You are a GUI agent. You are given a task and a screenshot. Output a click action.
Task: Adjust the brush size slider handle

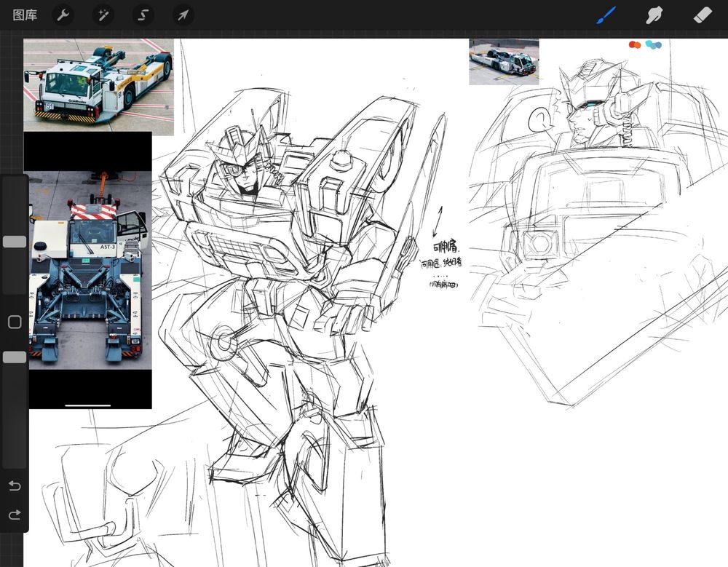tap(15, 242)
